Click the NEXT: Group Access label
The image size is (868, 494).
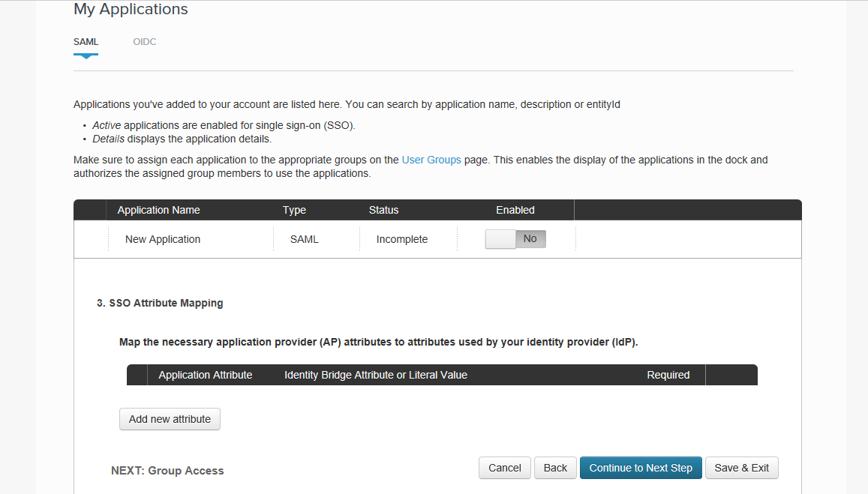tap(168, 471)
